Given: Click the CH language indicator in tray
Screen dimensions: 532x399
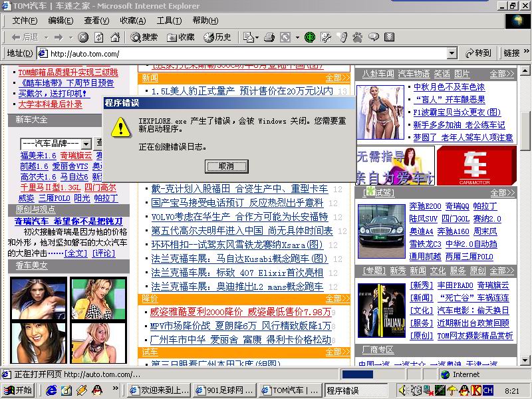Looking at the screenshot, I should point(488,390).
